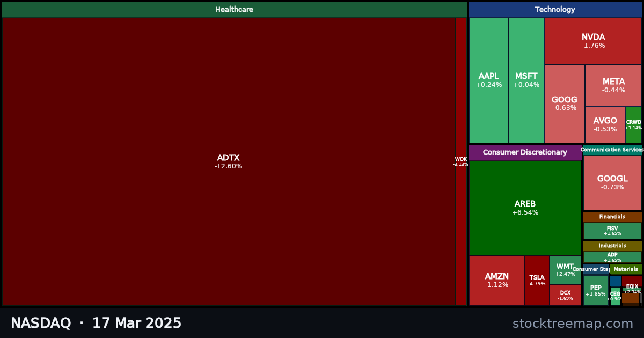Open the Materials sector header

(x=626, y=269)
